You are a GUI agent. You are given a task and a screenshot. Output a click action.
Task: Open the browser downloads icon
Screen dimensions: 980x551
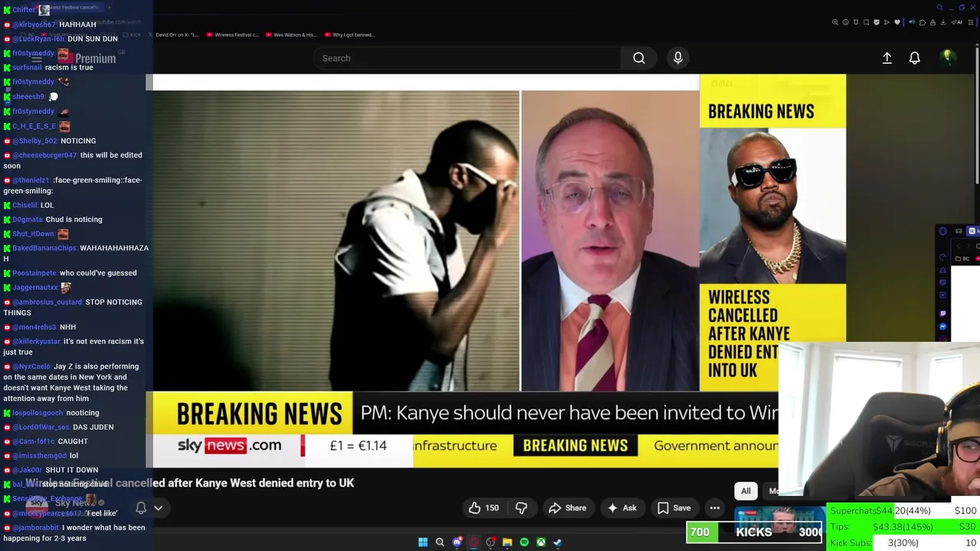[943, 22]
